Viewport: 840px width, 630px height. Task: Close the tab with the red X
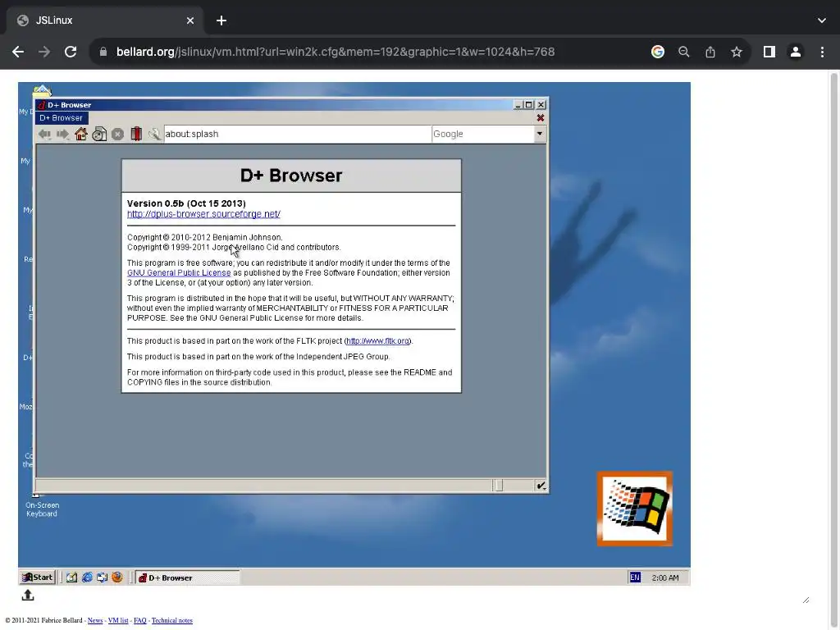541,118
